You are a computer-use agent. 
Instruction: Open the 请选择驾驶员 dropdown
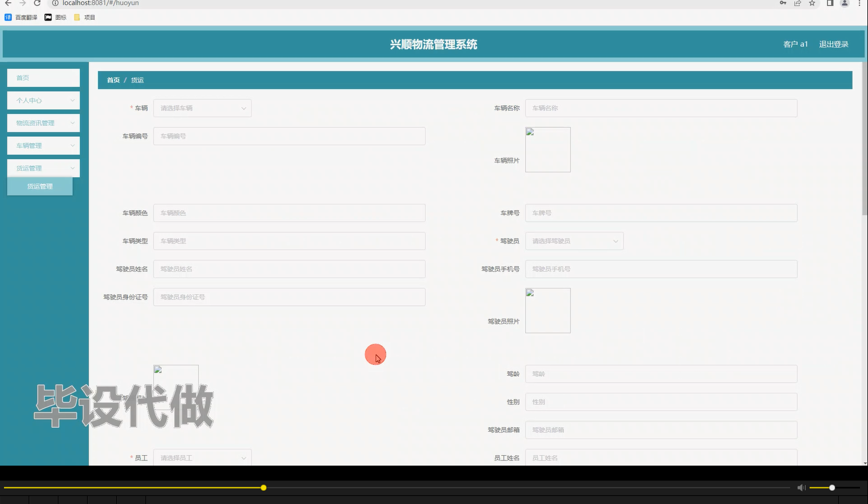pyautogui.click(x=574, y=241)
